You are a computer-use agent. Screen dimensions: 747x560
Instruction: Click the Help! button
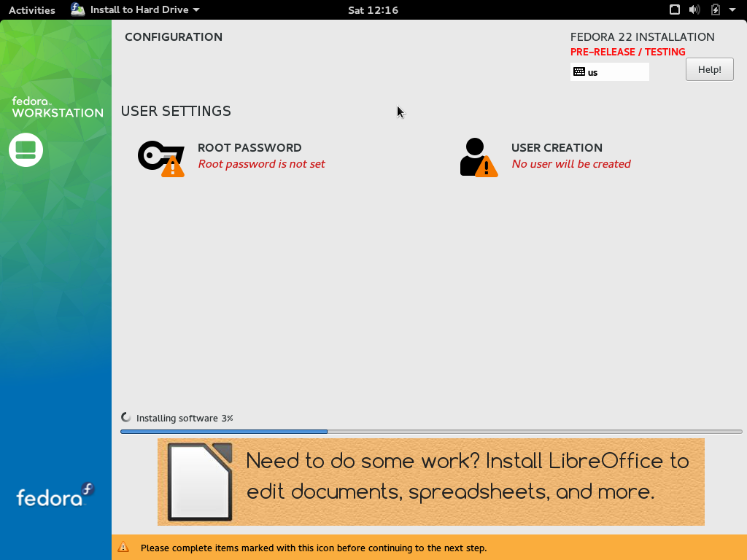point(709,69)
